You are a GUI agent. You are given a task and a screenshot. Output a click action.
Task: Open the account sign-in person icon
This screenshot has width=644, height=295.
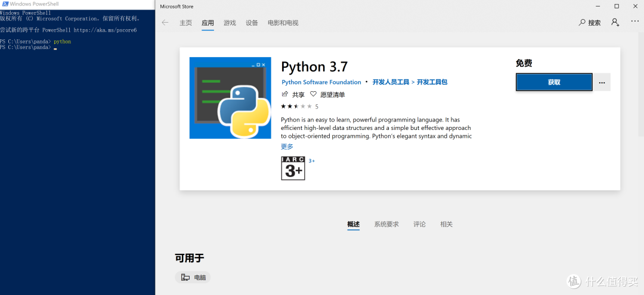(x=615, y=22)
